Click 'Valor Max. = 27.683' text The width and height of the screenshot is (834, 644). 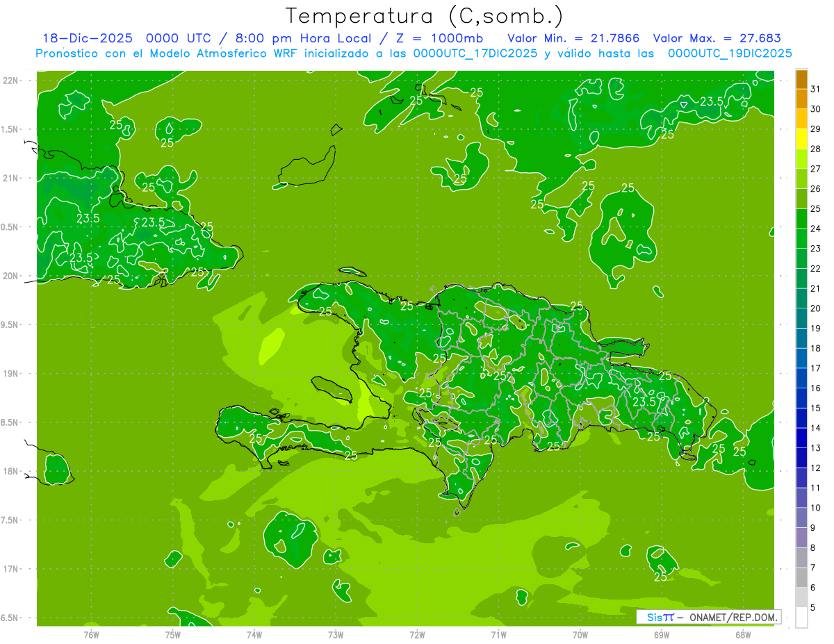click(x=717, y=38)
